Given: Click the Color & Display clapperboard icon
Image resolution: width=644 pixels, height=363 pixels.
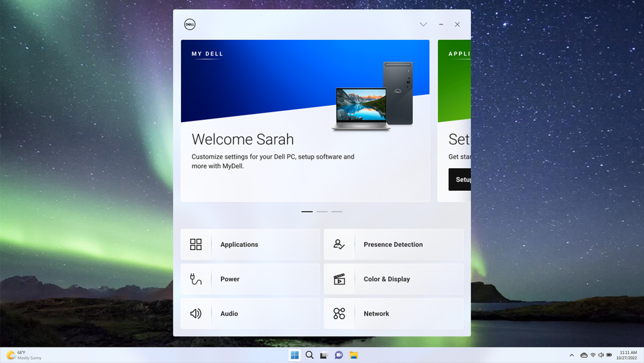Looking at the screenshot, I should [x=339, y=279].
